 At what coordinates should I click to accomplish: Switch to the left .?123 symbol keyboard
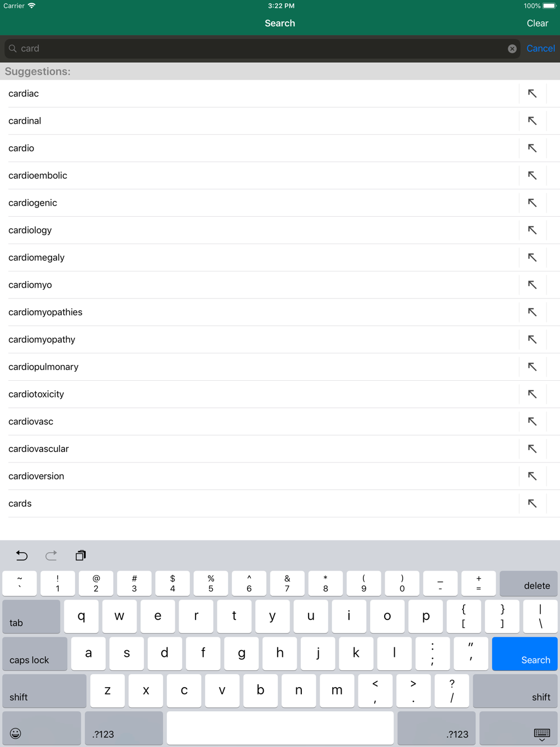pyautogui.click(x=124, y=729)
